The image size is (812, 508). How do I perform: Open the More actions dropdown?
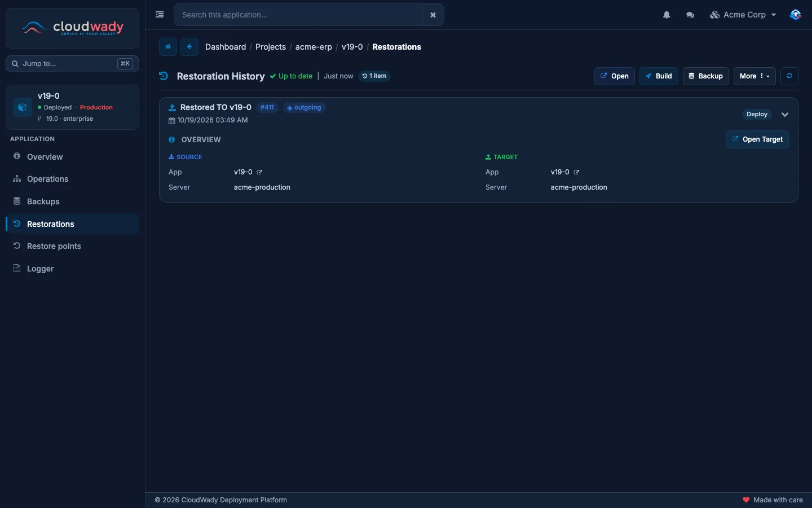tap(754, 76)
